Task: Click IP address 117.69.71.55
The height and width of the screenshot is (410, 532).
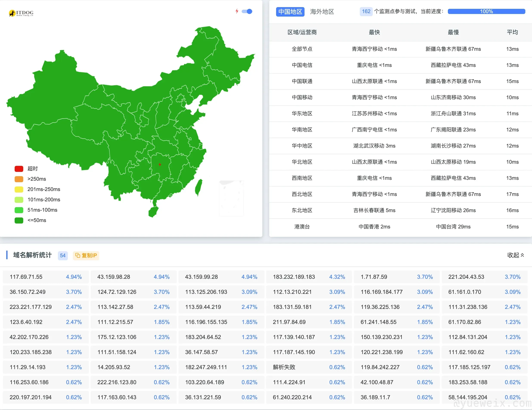Action: pos(26,277)
